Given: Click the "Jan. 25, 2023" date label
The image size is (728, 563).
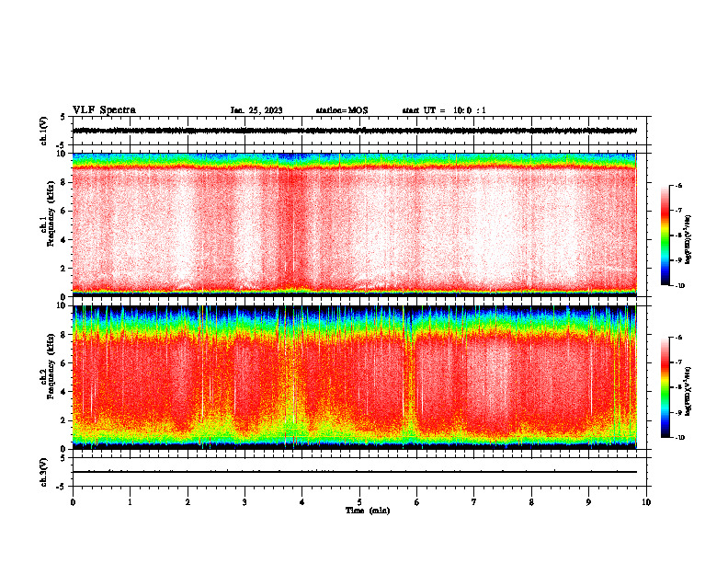Looking at the screenshot, I should 256,110.
